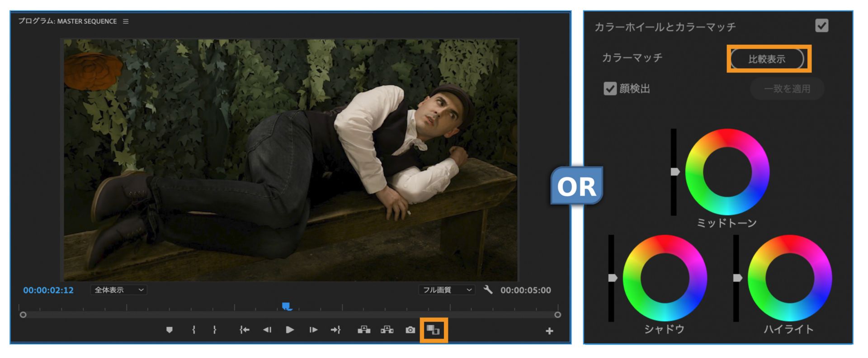
Task: Jump to the Out point
Action: tap(336, 330)
